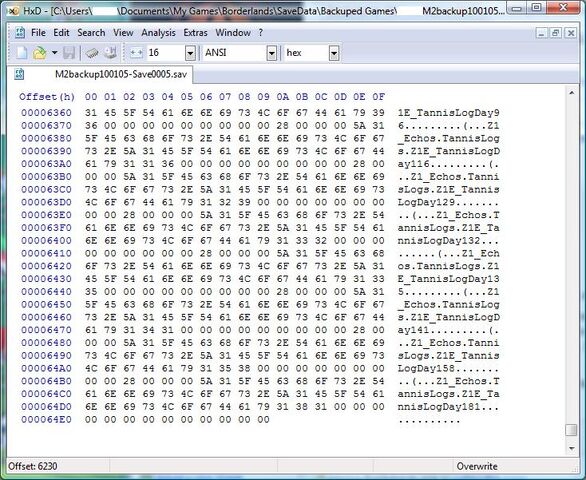Viewport: 586px width, 480px height.
Task: Open the Edit menu
Action: (61, 33)
